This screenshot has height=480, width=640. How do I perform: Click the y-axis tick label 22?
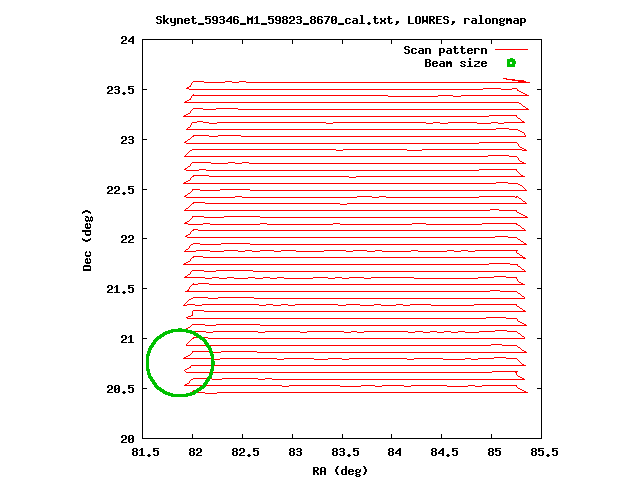point(127,239)
